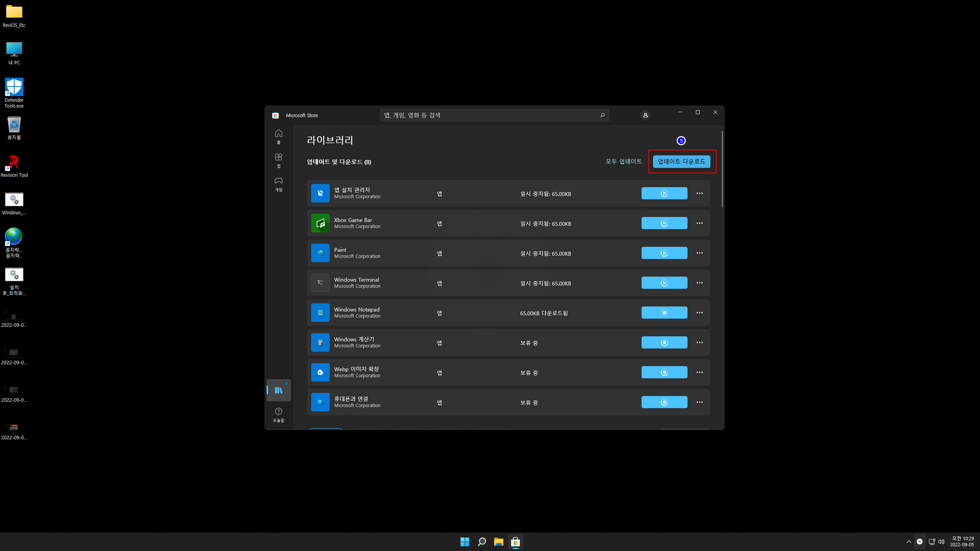Select the 내 PC desktop icon
The width and height of the screenshot is (980, 551).
click(14, 53)
